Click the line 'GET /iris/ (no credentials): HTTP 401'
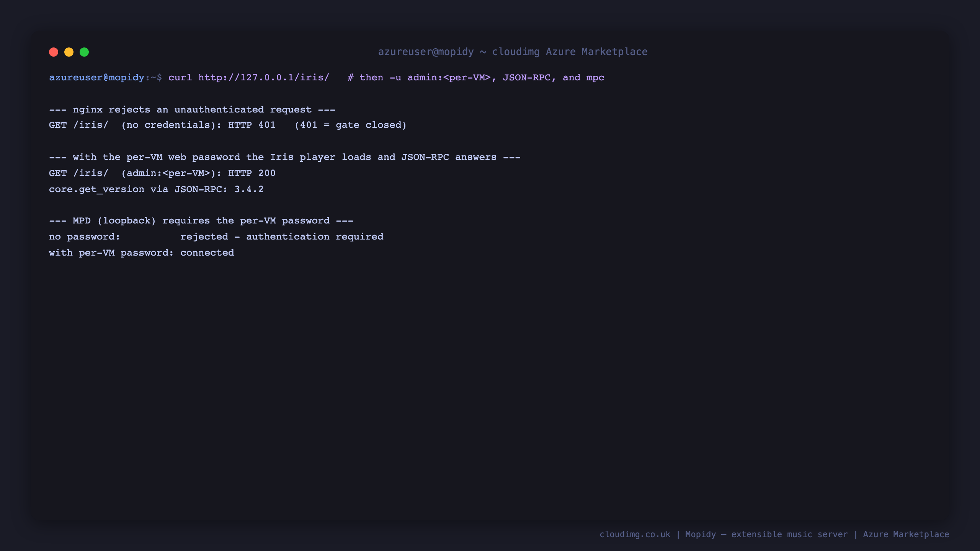This screenshot has width=980, height=551. pos(162,125)
